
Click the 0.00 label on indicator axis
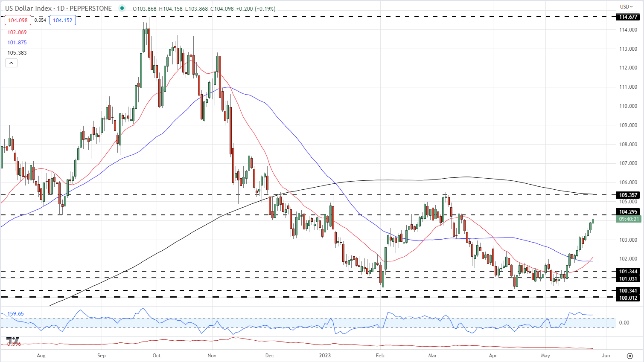624,323
